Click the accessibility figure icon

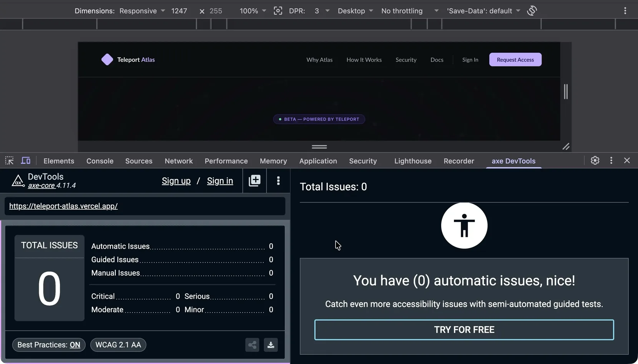pos(464,225)
